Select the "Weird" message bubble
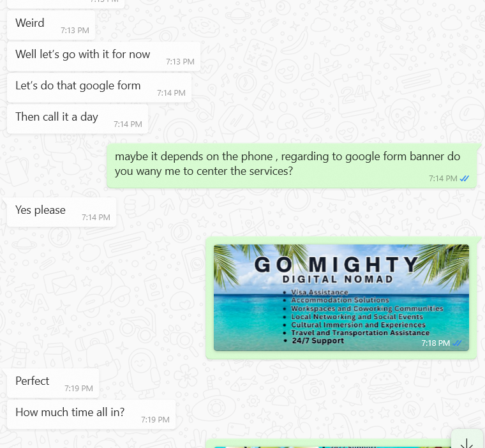This screenshot has height=448, width=485. (x=51, y=25)
